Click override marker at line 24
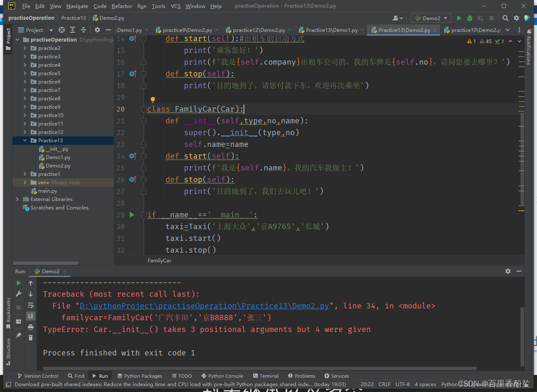Viewport: 537px width, 392px height. tap(133, 156)
